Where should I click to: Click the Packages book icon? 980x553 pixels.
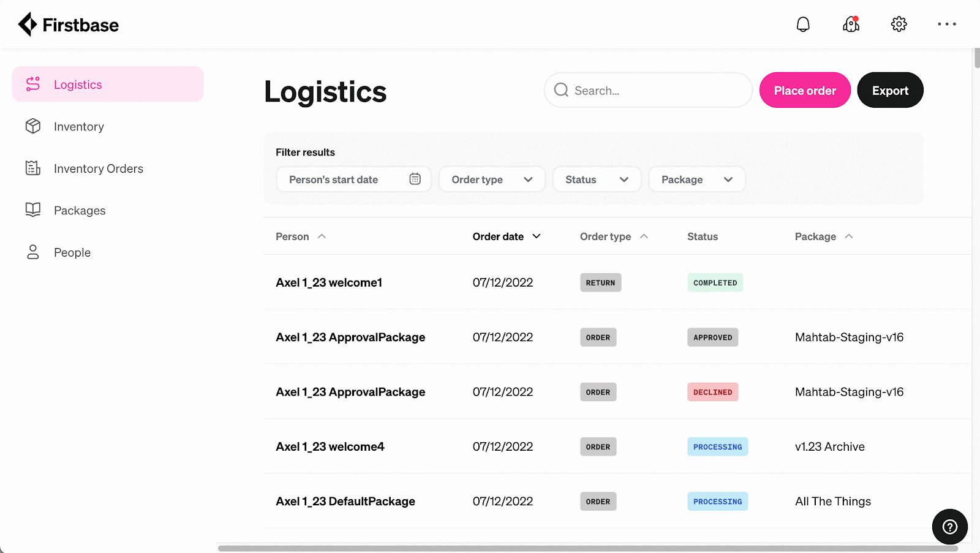33,210
